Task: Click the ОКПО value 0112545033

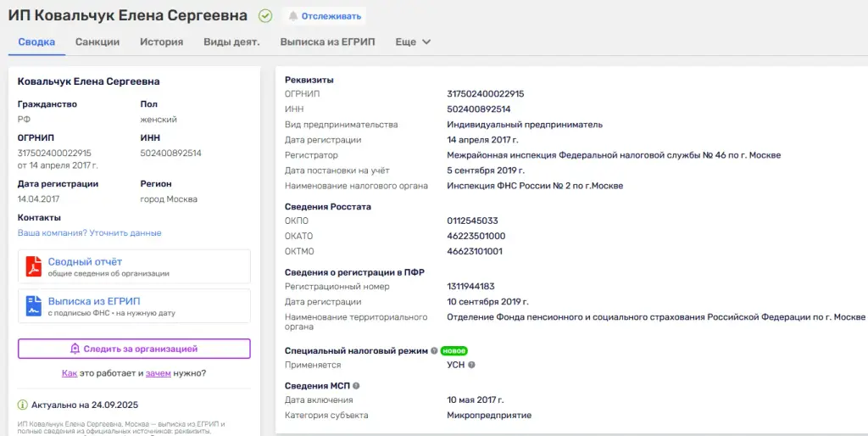Action: click(473, 221)
